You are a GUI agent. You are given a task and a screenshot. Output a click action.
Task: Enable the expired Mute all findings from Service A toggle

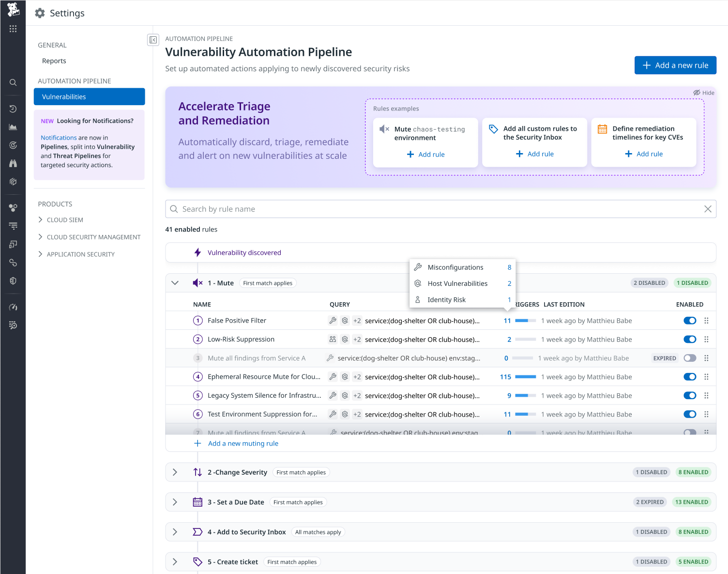[689, 357]
